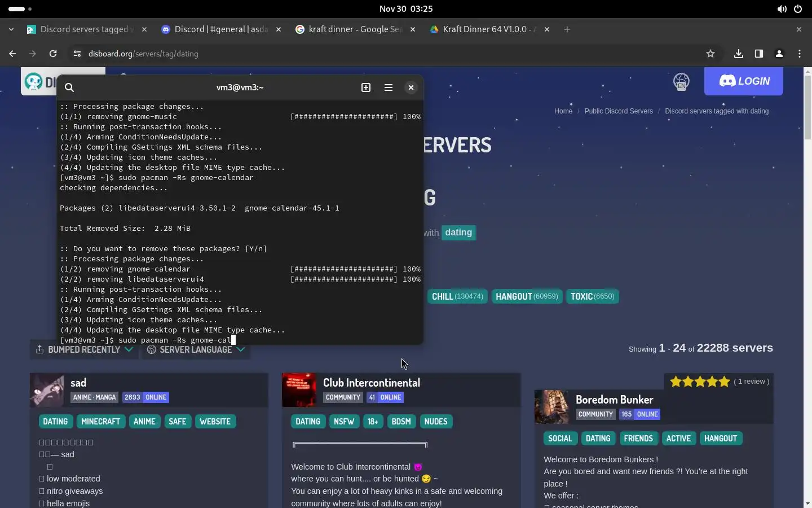Open Chrome's three-dot menu
Image resolution: width=812 pixels, height=508 pixels.
(800, 54)
